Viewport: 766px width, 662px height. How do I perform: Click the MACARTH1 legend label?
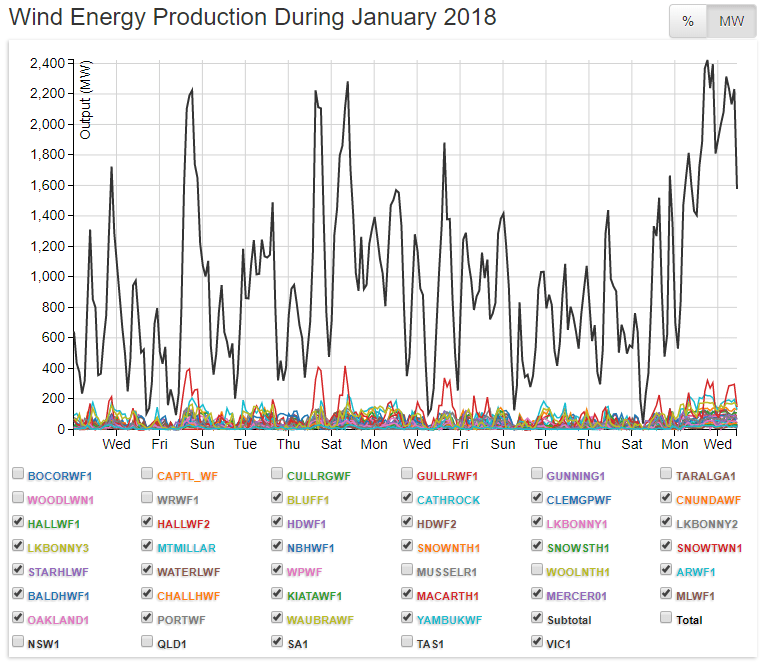(x=448, y=595)
